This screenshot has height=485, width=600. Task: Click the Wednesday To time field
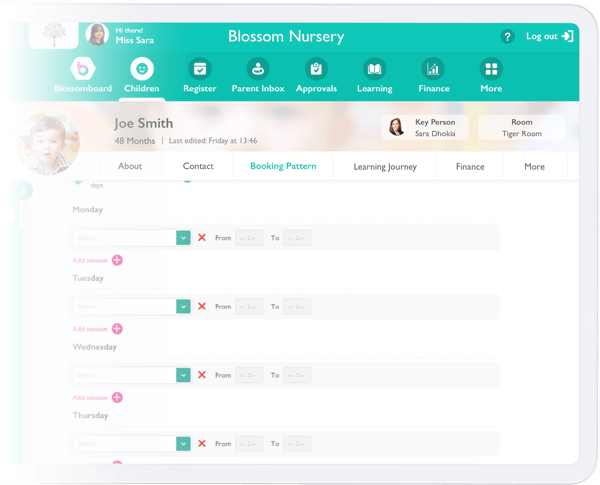[x=297, y=375]
